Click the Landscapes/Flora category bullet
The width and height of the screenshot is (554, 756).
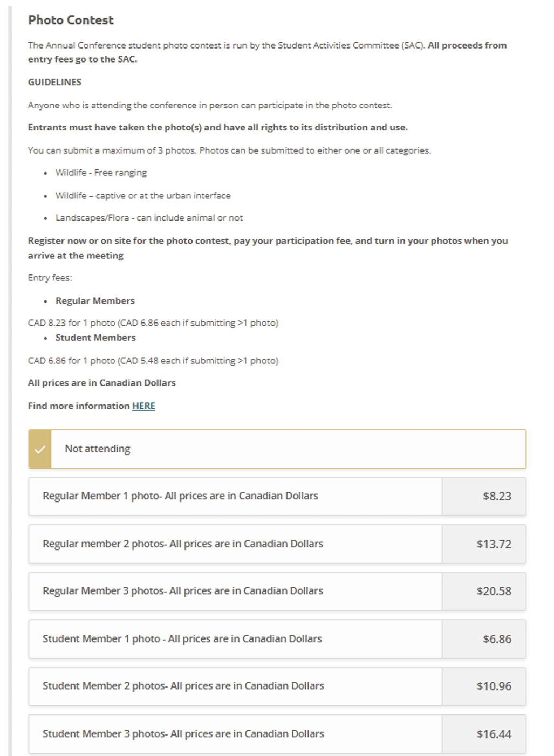pos(149,218)
